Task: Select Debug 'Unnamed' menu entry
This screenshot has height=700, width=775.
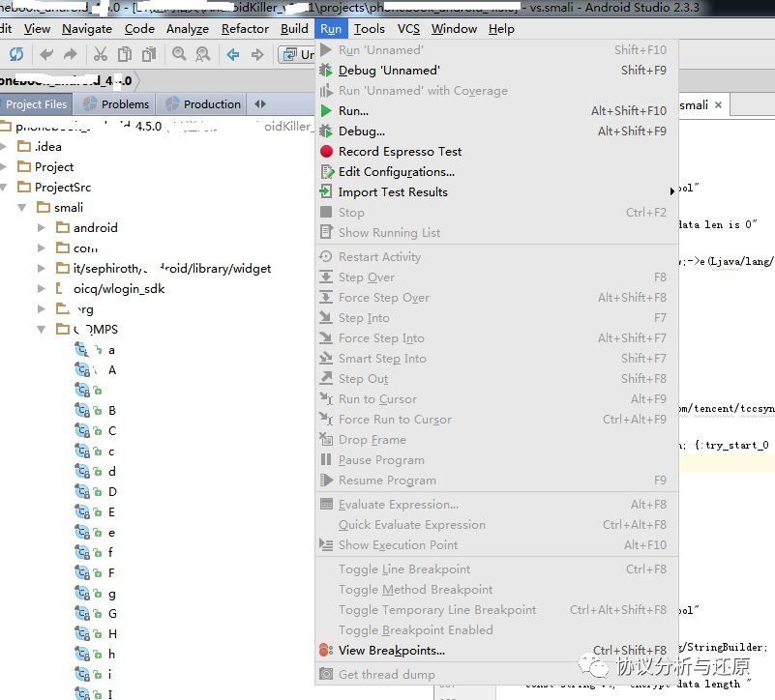Action: pyautogui.click(x=496, y=71)
